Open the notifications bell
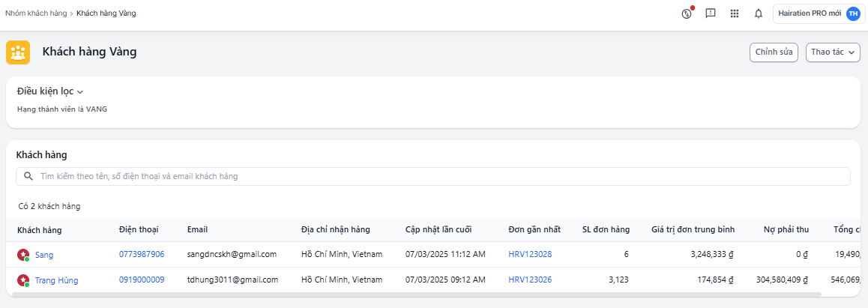868x308 pixels. (x=759, y=13)
